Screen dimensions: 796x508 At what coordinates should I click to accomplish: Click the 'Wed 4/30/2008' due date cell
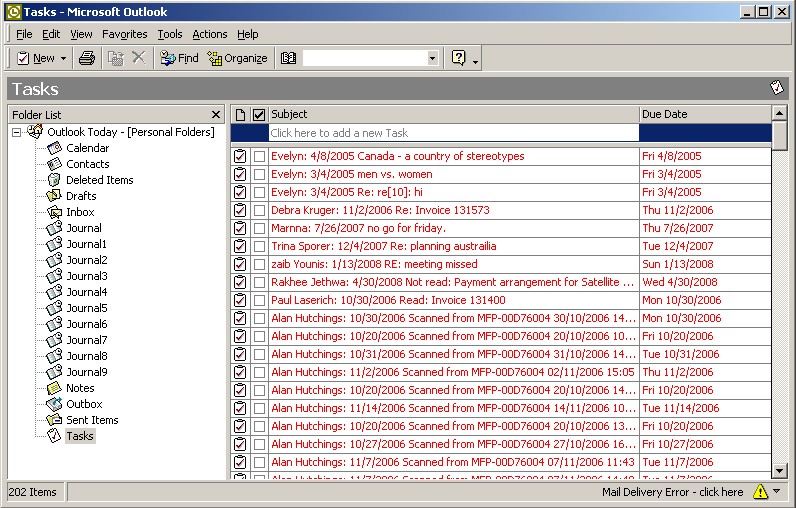coord(705,282)
